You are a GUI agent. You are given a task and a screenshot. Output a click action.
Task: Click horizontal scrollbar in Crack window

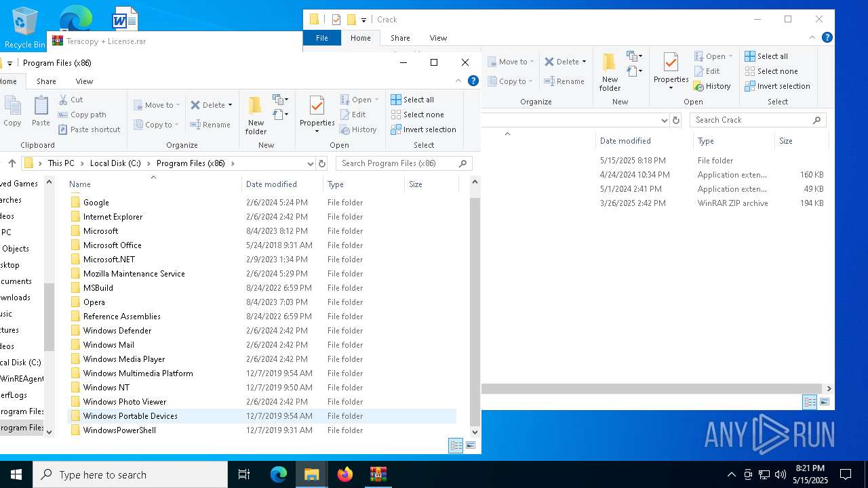click(x=652, y=389)
